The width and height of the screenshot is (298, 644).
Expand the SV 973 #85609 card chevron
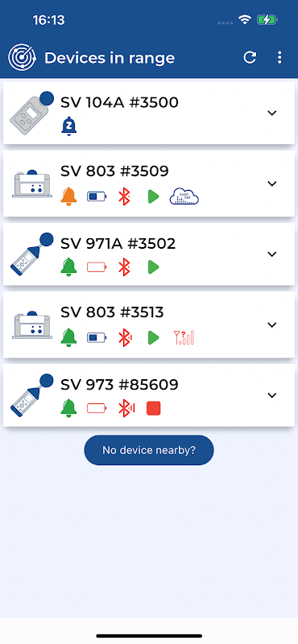(x=271, y=395)
